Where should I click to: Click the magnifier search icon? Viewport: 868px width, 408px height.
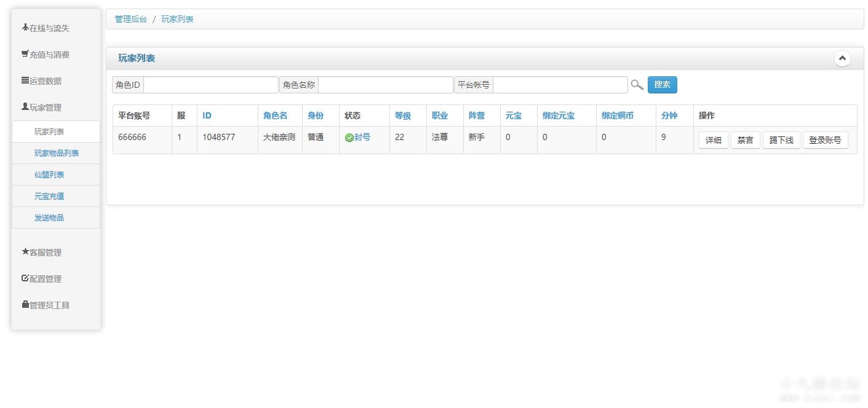pyautogui.click(x=637, y=85)
